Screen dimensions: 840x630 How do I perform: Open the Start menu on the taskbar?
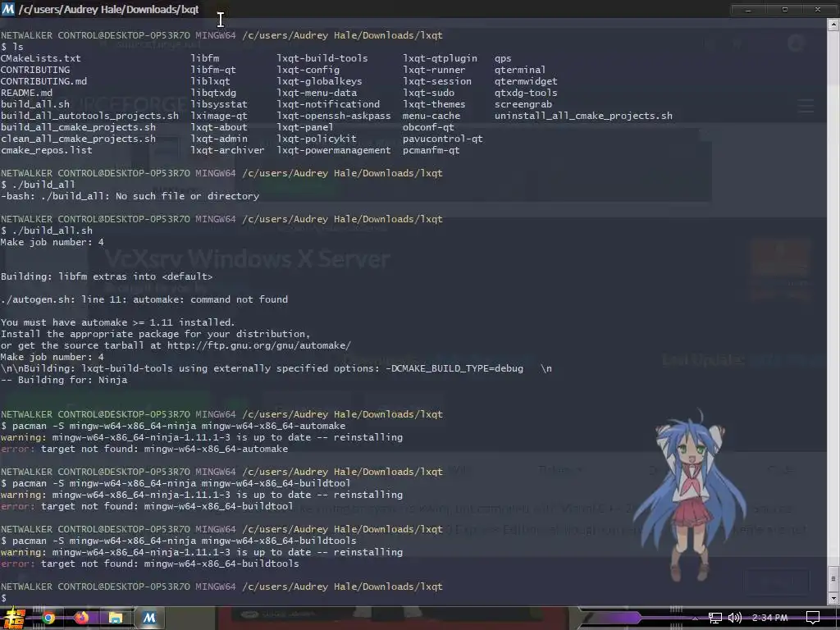13,619
